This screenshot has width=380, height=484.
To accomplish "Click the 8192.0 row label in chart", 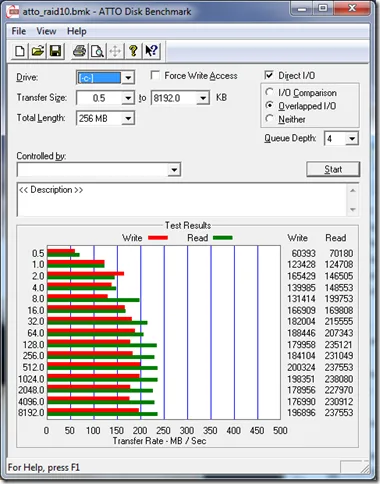I will click(31, 413).
